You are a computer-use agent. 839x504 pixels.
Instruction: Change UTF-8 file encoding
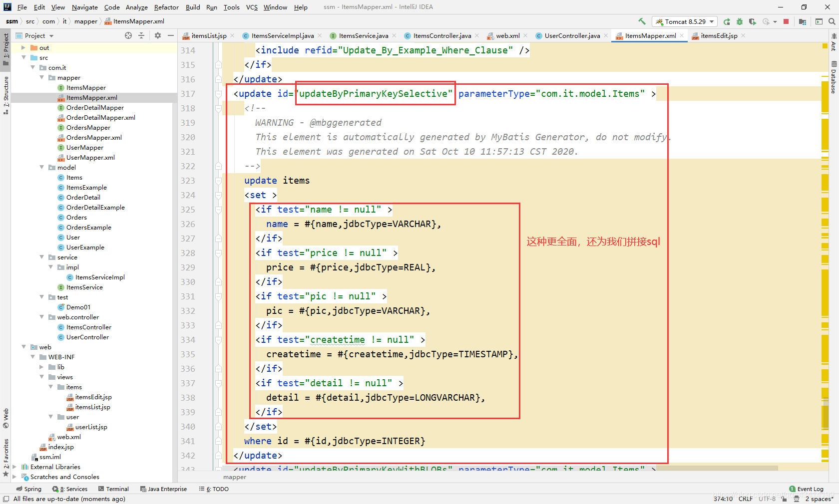click(x=767, y=499)
